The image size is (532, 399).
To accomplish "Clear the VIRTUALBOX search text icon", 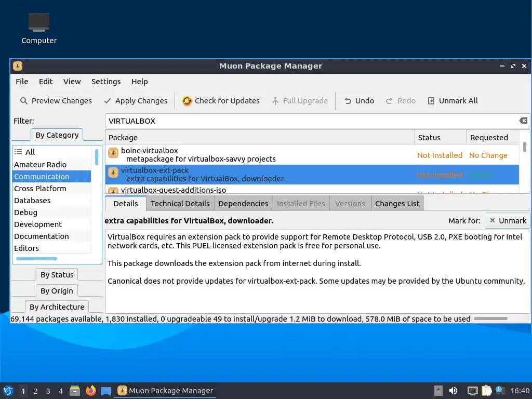I will pos(523,121).
